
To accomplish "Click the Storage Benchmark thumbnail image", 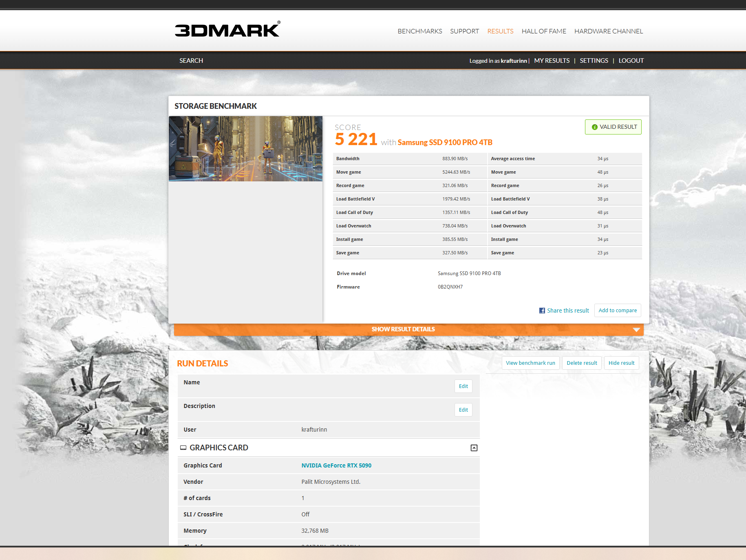I will [245, 149].
